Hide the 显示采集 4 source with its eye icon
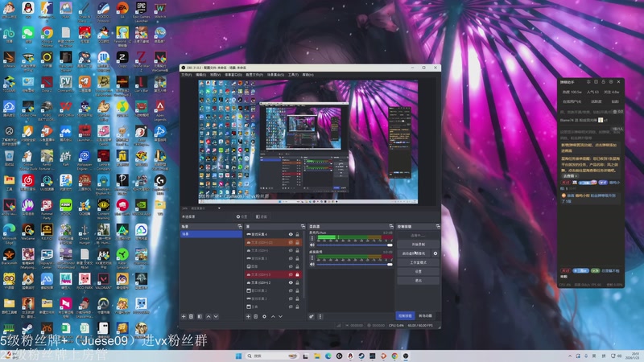 (291, 234)
